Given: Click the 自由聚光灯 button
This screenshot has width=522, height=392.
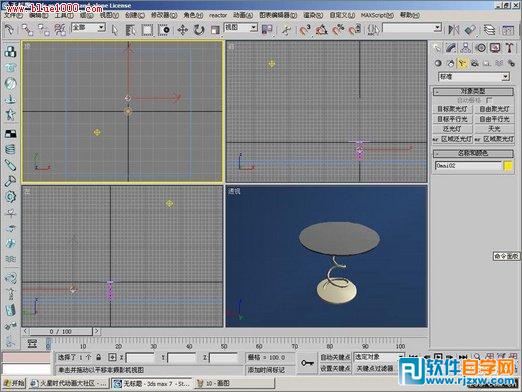Looking at the screenshot, I should [x=494, y=109].
